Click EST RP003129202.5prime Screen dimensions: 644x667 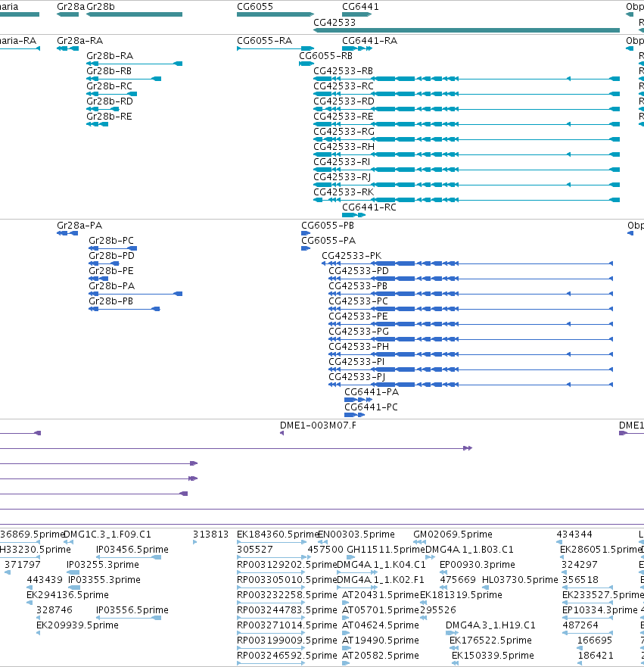270,572
